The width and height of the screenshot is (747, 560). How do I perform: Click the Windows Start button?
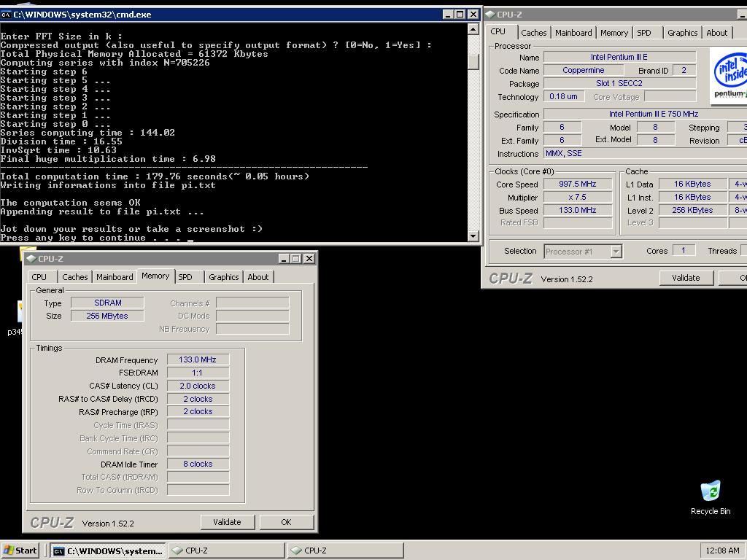20,551
